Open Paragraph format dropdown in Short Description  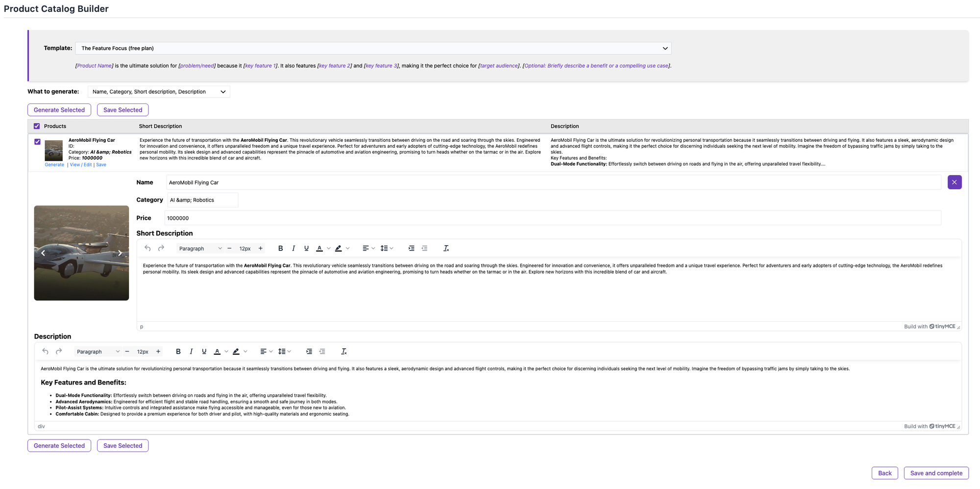pyautogui.click(x=200, y=249)
